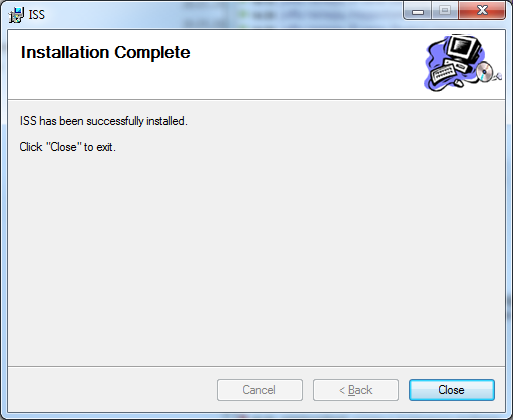Image resolution: width=513 pixels, height=420 pixels.
Task: Click the empty footer space left of Cancel
Action: point(112,390)
